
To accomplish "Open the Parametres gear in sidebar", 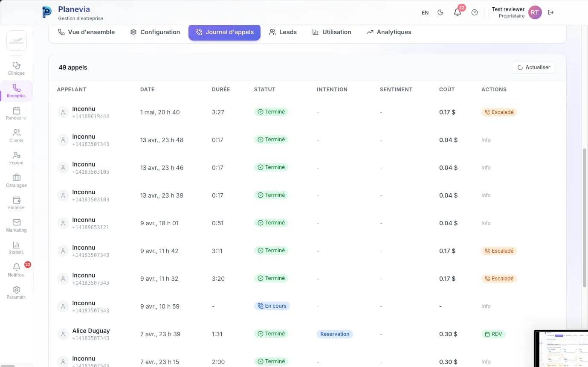I will point(16,292).
